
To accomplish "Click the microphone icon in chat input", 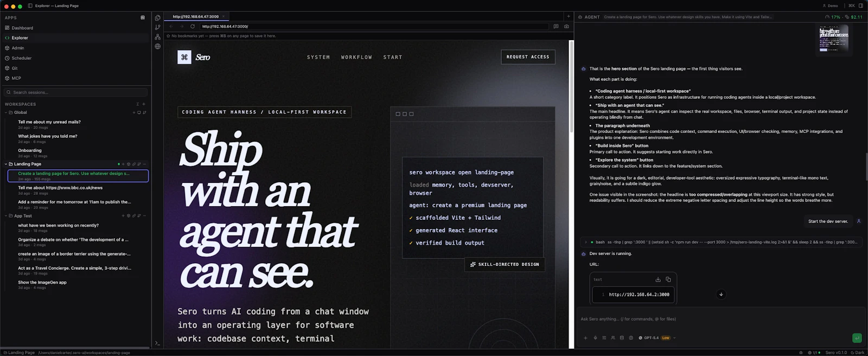I will 595,338.
